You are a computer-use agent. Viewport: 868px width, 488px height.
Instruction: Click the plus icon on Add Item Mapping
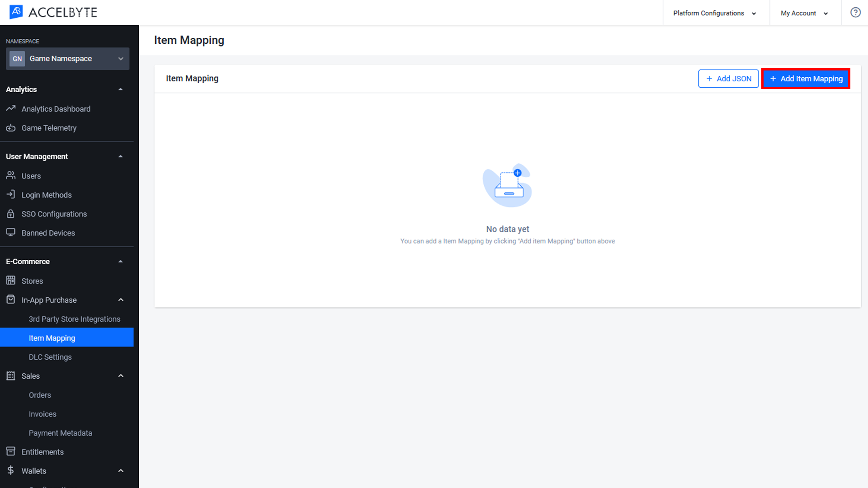pos(773,79)
